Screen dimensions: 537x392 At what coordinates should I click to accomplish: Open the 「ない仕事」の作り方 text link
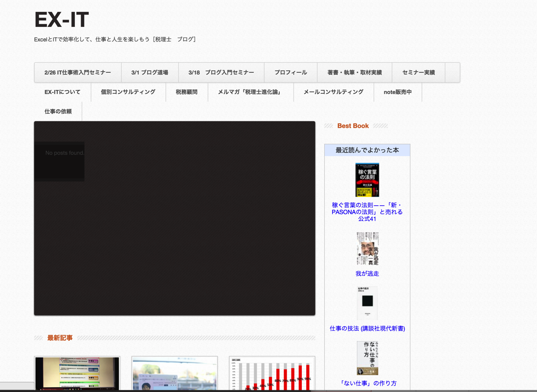click(x=367, y=383)
